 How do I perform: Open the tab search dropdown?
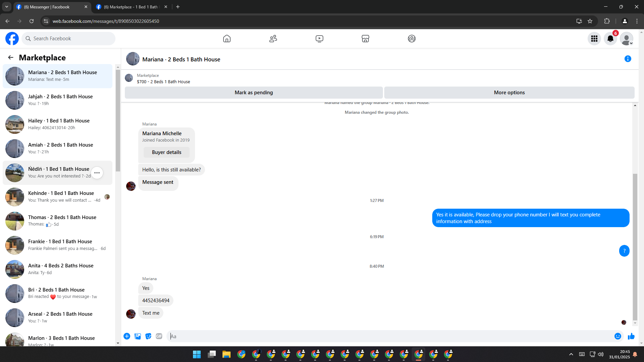coord(7,7)
